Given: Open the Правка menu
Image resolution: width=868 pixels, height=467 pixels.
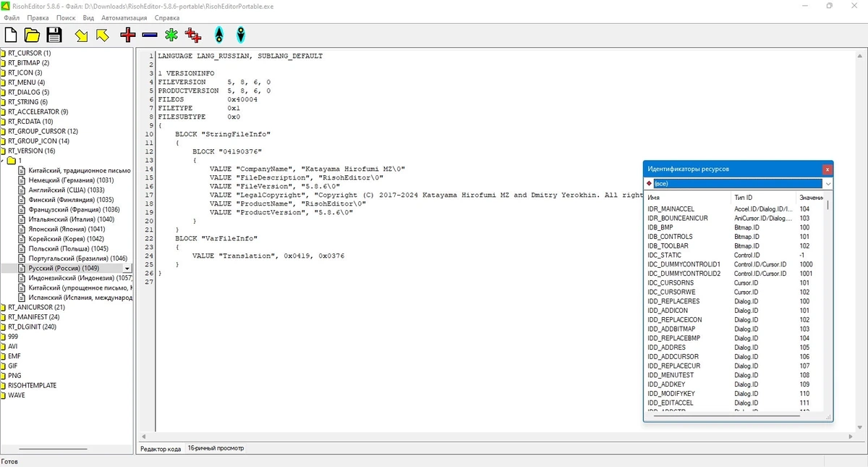Looking at the screenshot, I should click(x=38, y=17).
